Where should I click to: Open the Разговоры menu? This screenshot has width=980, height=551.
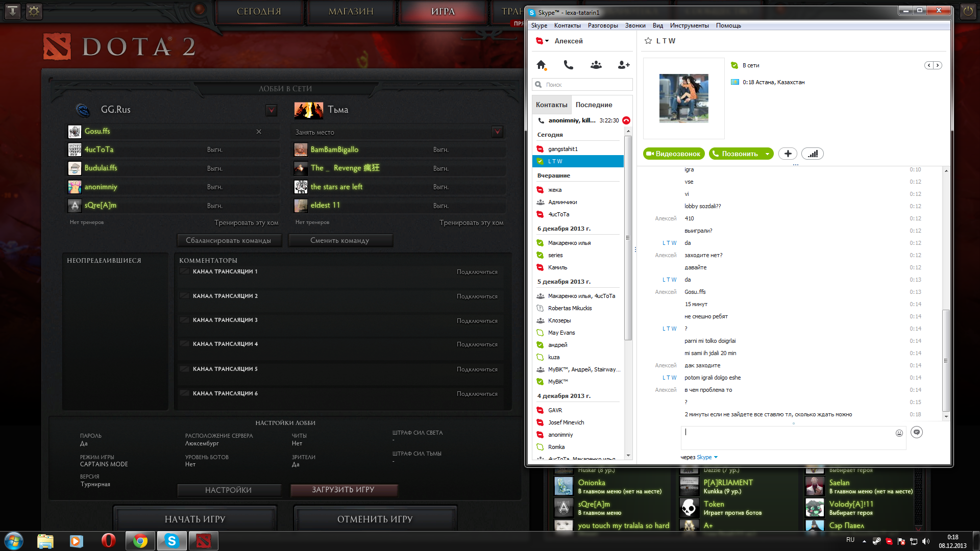coord(603,26)
